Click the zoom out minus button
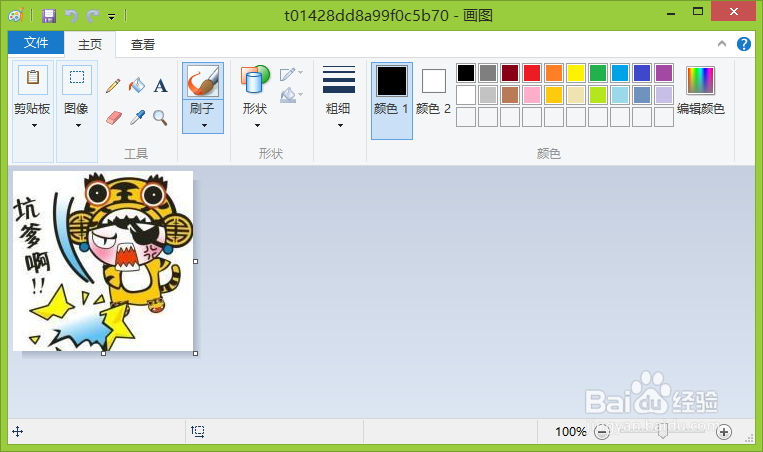 602,432
